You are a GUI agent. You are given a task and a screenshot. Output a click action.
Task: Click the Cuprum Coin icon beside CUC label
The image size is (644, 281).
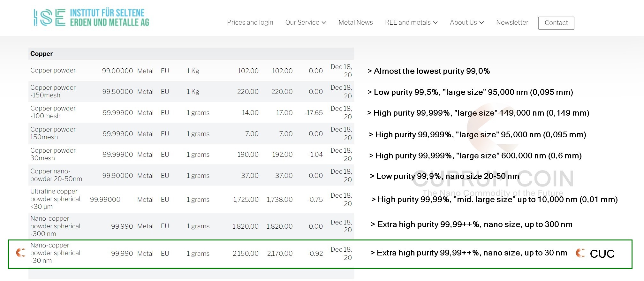click(580, 253)
